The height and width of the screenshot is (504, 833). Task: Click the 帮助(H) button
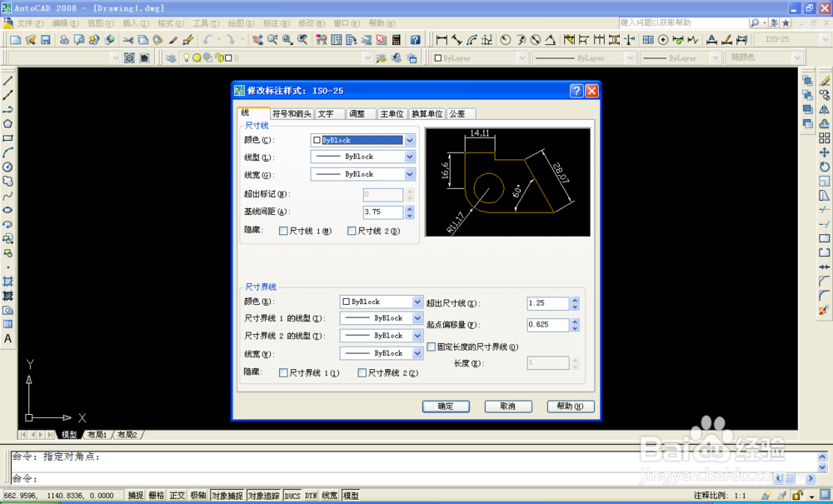click(571, 407)
